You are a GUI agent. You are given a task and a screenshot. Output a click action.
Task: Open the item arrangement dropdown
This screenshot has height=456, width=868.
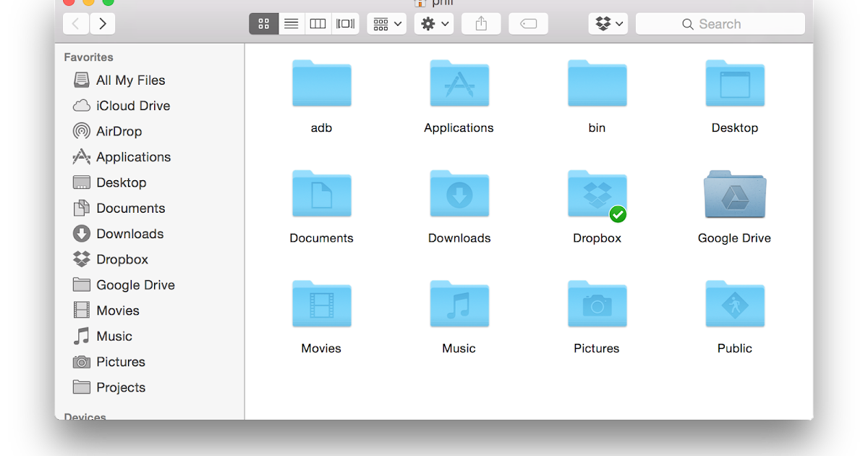tap(387, 24)
